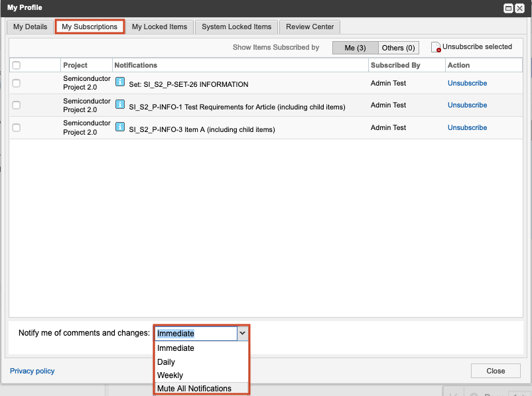
Task: Select text 'SI_S2_P-INFO-1 Test Requirements for Article'
Action: 202,107
